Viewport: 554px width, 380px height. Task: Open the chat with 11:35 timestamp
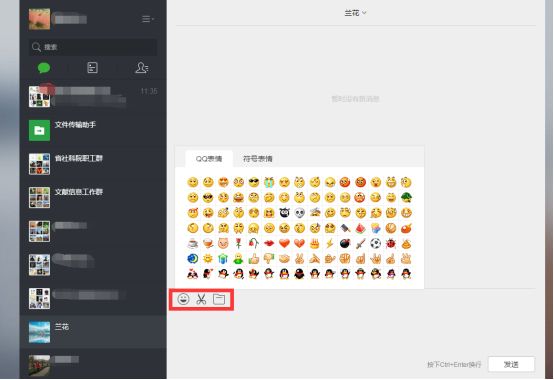click(93, 96)
